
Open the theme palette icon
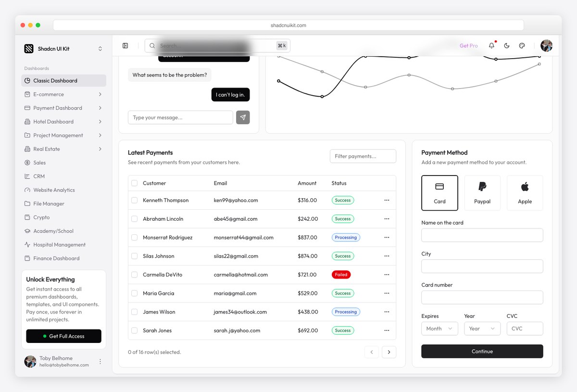(x=522, y=46)
